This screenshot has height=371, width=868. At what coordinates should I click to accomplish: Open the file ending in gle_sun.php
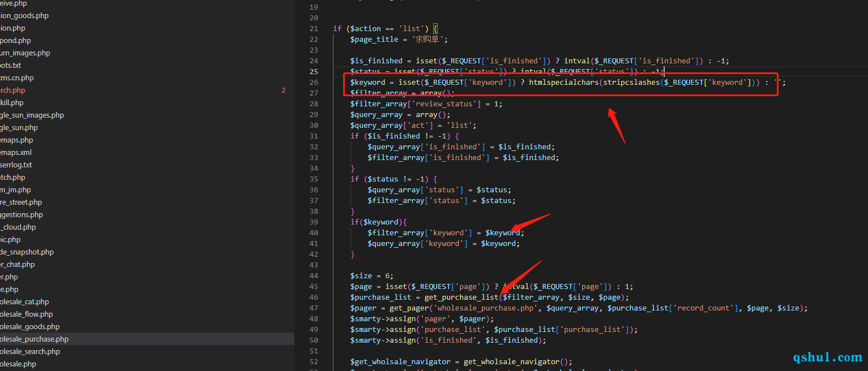[x=19, y=128]
